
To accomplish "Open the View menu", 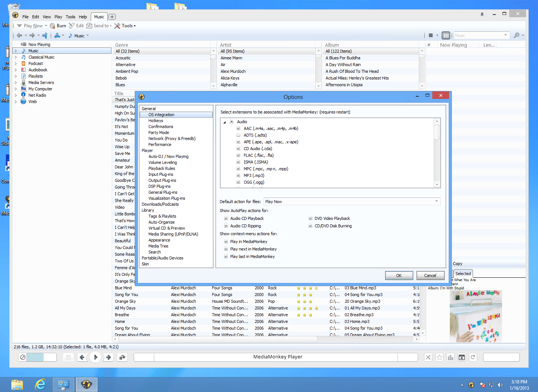I will [47, 17].
